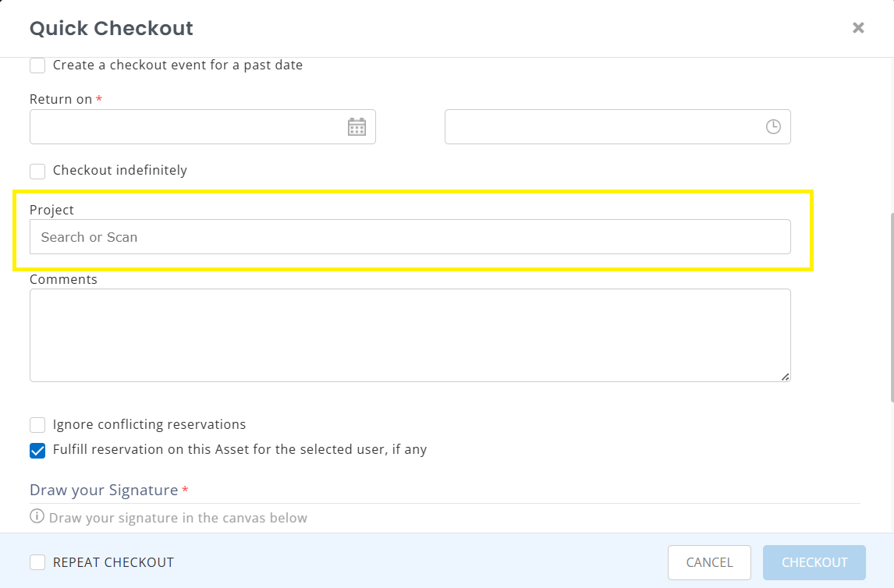Screen dimensions: 894x588
Task: Uncheck Fulfill reservation on this Asset
Action: coord(37,451)
